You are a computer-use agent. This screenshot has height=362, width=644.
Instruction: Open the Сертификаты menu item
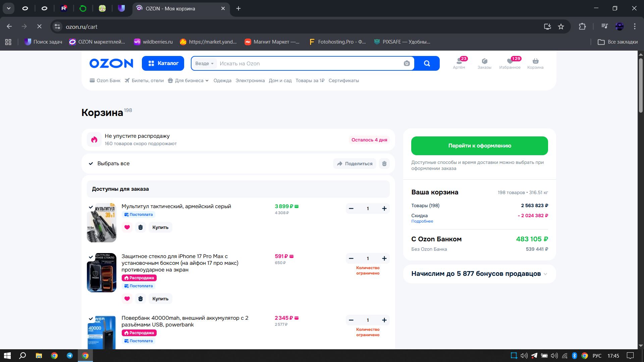(343, 81)
